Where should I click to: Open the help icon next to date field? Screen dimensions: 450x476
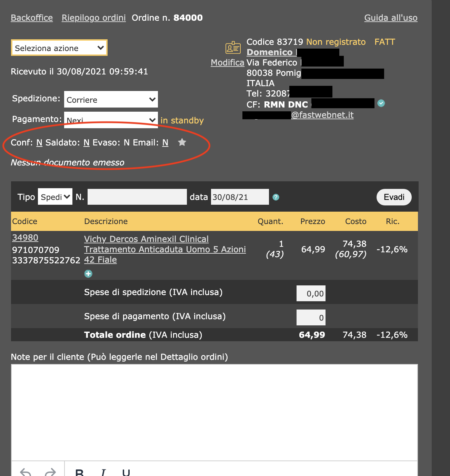pos(276,197)
